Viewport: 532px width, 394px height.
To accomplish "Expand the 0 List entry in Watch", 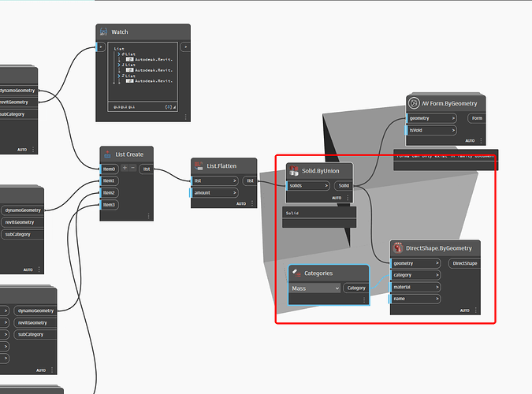I will (119, 54).
